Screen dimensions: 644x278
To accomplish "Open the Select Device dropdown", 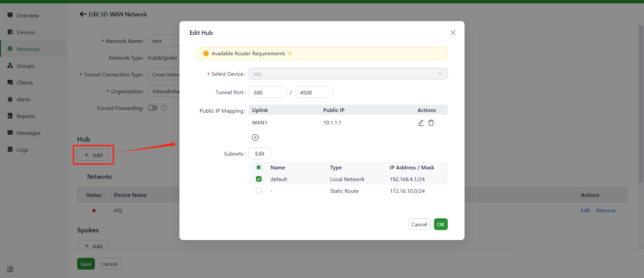I will pyautogui.click(x=347, y=74).
